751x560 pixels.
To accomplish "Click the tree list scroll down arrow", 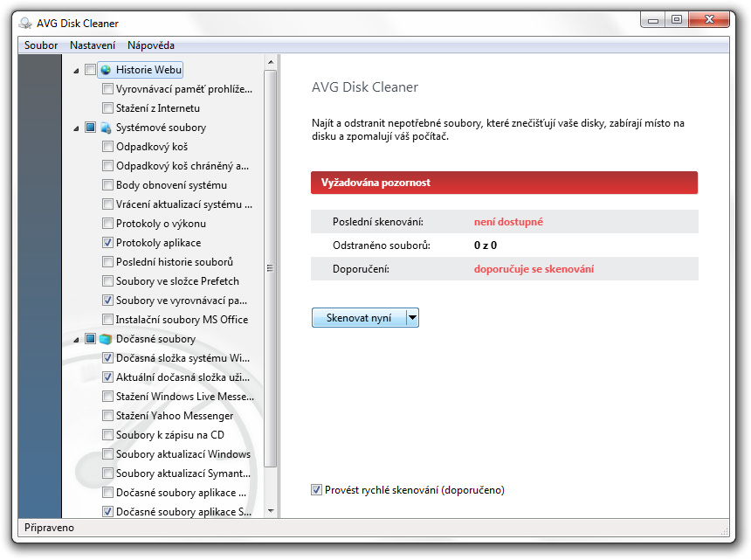I will point(271,511).
